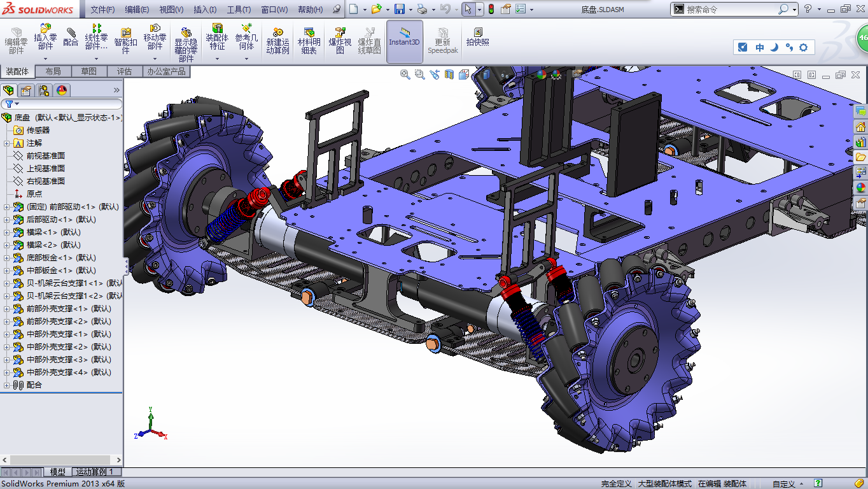Open the 插入(I) menu

pos(205,10)
